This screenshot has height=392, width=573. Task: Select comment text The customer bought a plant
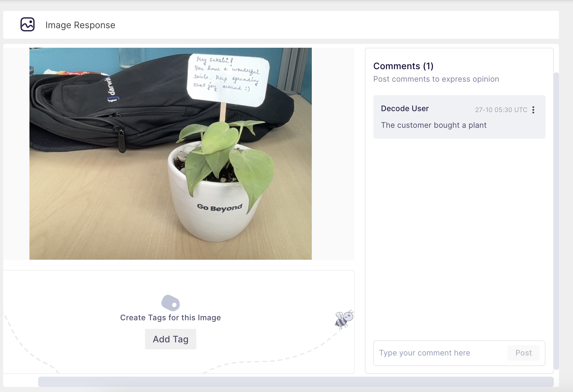(434, 125)
